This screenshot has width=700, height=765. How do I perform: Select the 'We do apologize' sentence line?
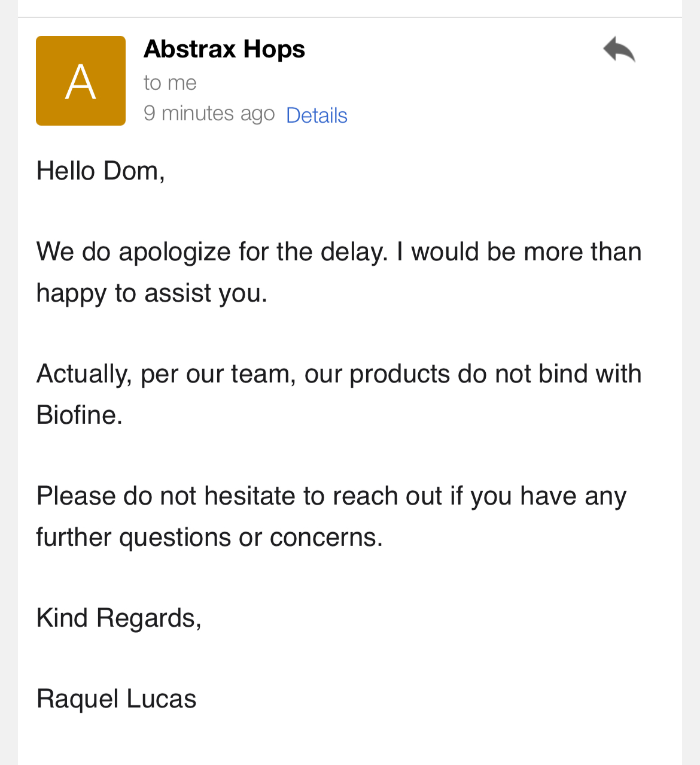click(339, 251)
